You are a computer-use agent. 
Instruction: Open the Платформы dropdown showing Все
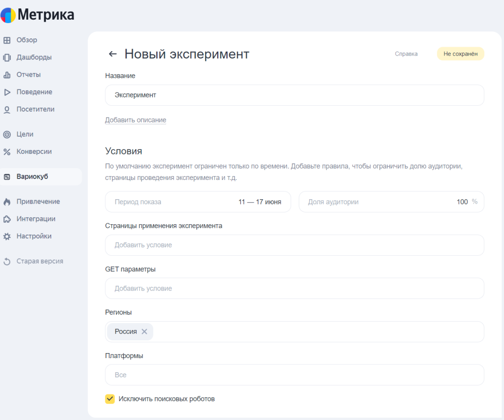(294, 375)
